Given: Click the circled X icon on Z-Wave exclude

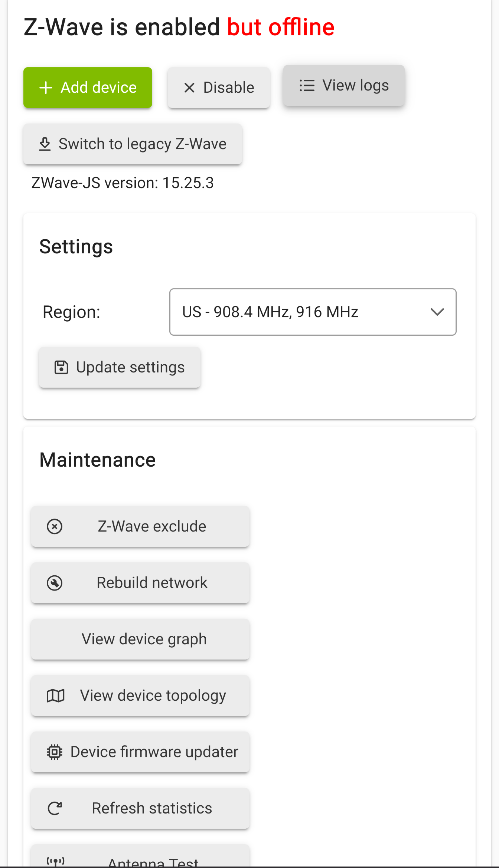Looking at the screenshot, I should click(x=55, y=526).
